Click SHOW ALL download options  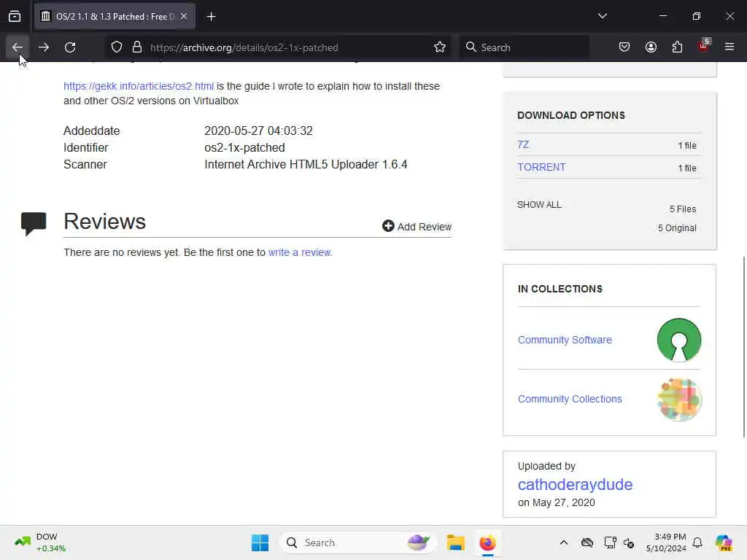point(539,205)
